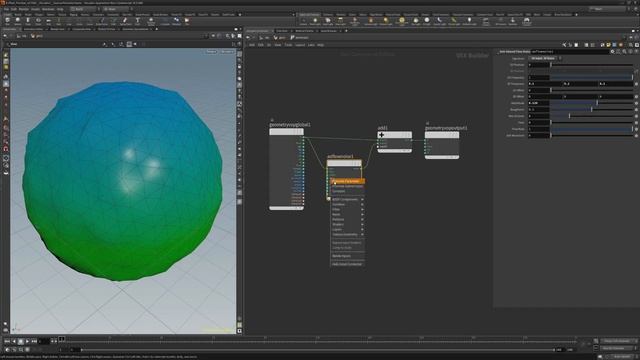Switch to the Render View tab

(58, 29)
